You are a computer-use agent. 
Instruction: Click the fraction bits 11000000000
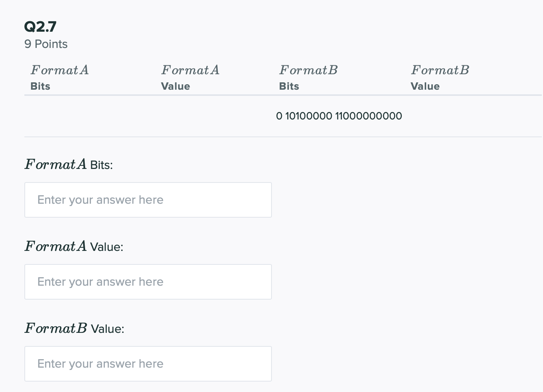click(369, 116)
